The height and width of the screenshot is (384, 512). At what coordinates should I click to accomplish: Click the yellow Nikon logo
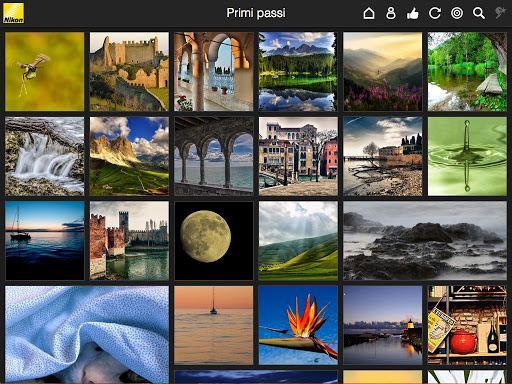pyautogui.click(x=14, y=13)
